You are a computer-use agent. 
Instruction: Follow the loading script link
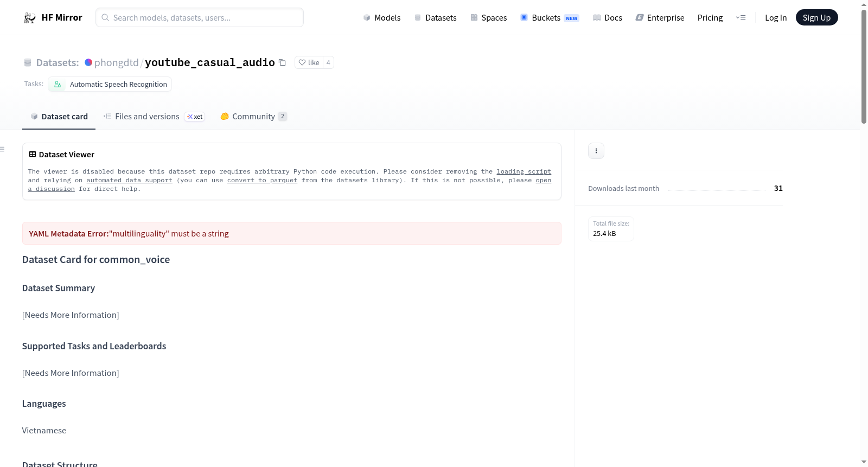coord(524,171)
